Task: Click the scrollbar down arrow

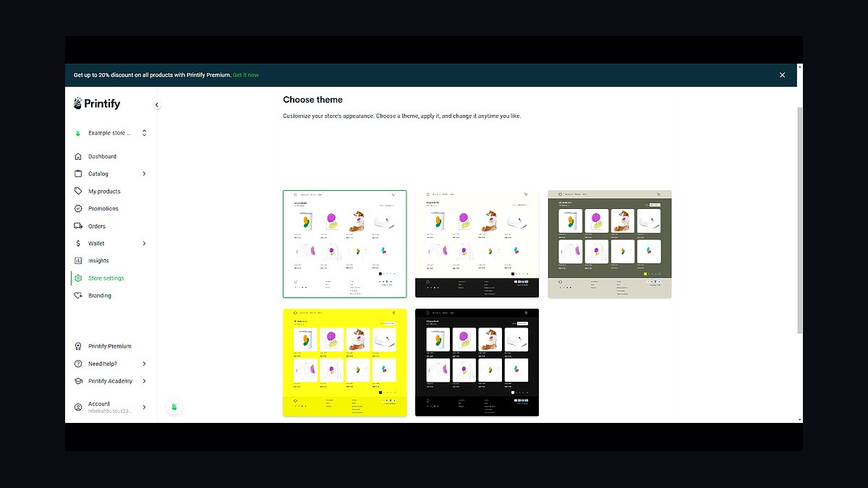Action: tap(799, 419)
